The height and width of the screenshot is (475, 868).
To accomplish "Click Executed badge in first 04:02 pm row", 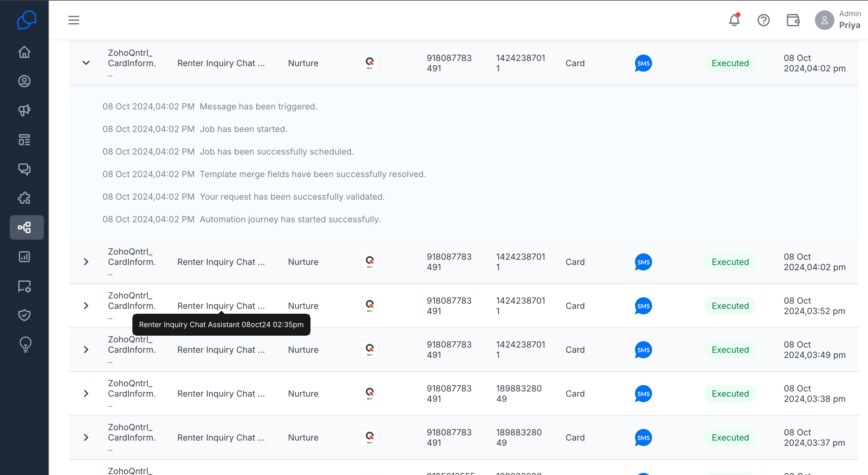I will (730, 63).
